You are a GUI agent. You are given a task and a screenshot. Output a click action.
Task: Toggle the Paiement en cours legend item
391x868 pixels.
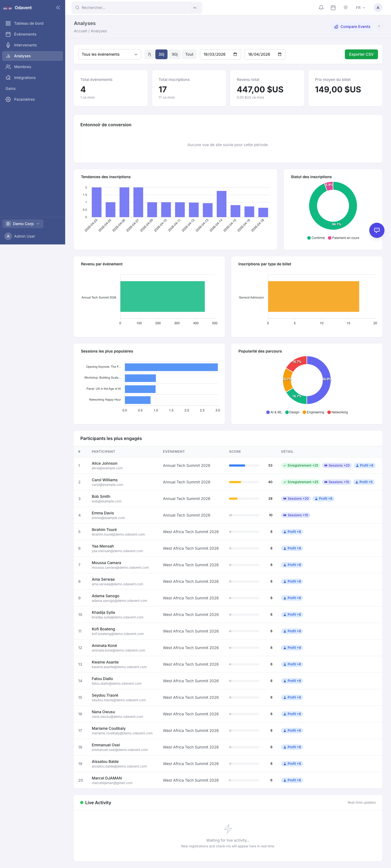point(343,238)
